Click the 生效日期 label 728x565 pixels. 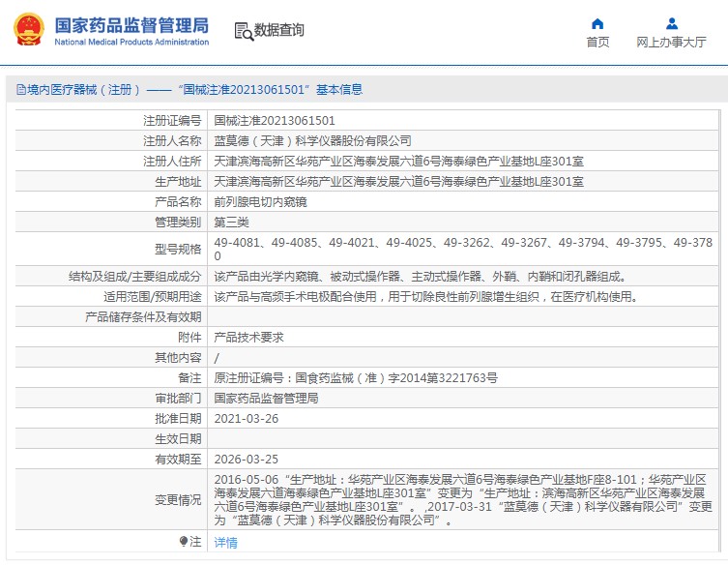178,438
